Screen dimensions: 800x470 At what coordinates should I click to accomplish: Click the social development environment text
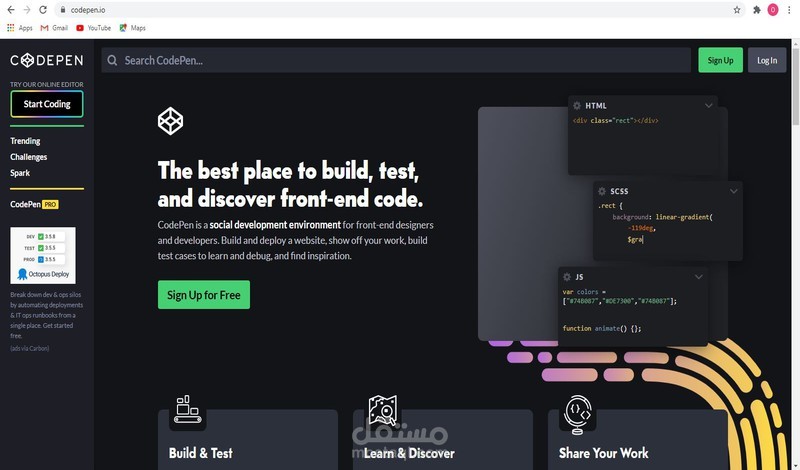275,225
